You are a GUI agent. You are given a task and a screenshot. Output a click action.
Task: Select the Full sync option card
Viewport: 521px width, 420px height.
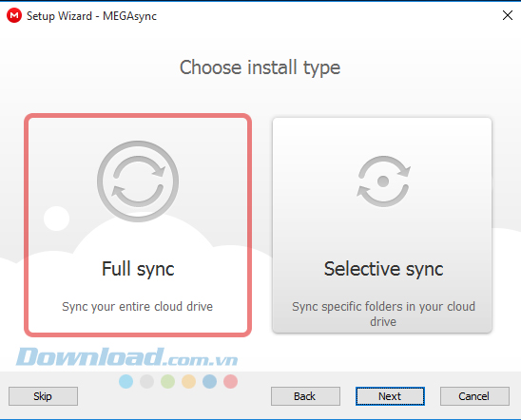(138, 225)
